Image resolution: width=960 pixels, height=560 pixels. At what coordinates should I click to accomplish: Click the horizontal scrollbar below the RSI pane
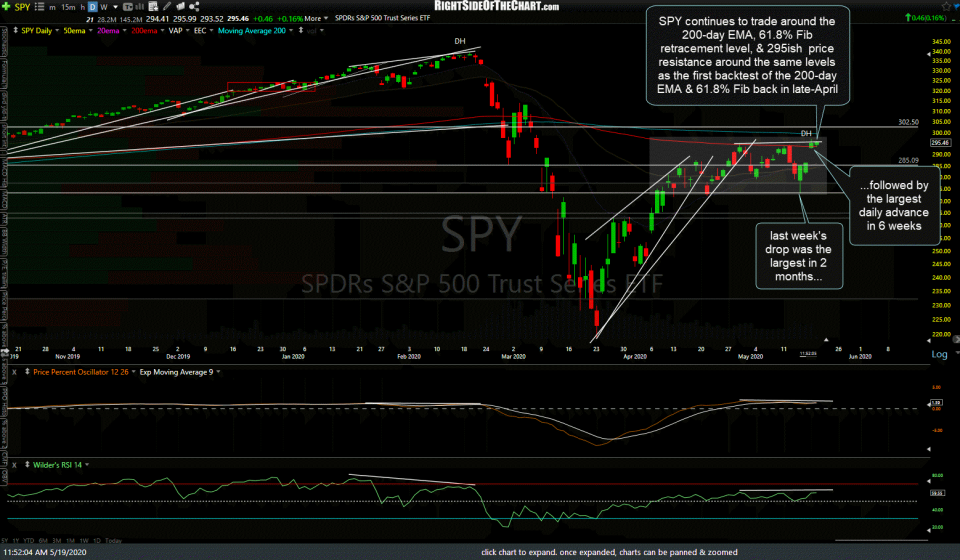(x=880, y=540)
